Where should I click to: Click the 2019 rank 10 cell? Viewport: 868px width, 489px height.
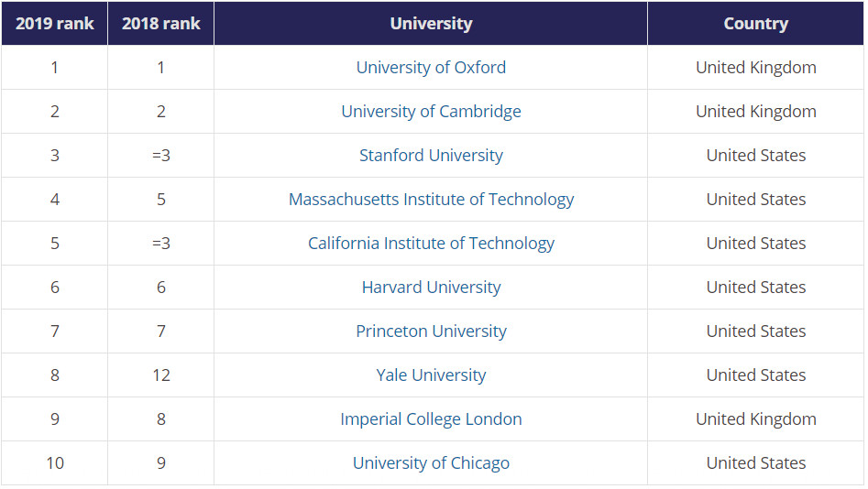[55, 463]
